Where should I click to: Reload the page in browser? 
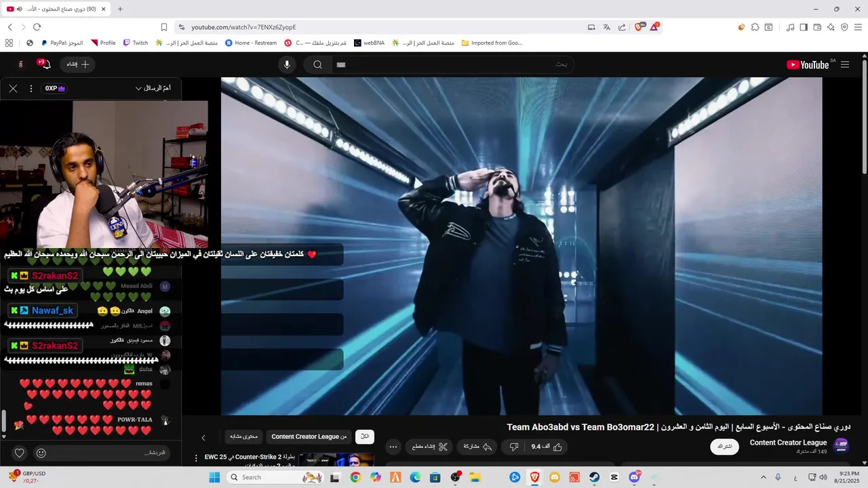[x=37, y=27]
